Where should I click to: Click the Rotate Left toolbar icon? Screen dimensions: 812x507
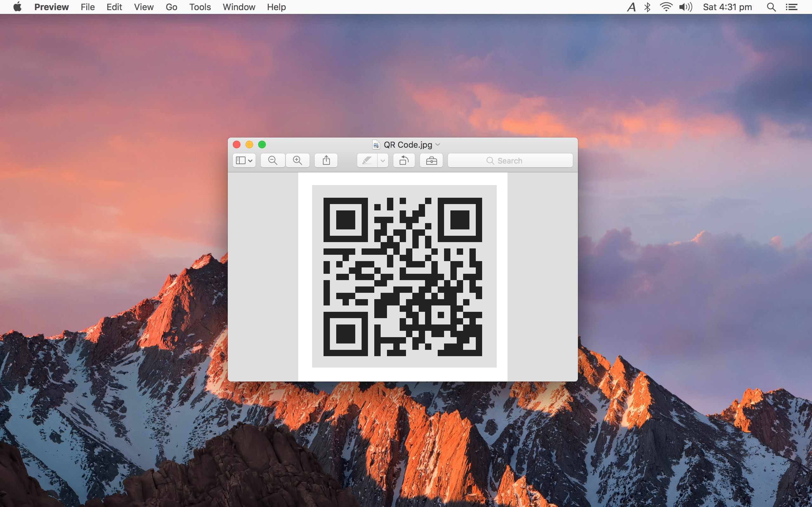click(x=404, y=161)
